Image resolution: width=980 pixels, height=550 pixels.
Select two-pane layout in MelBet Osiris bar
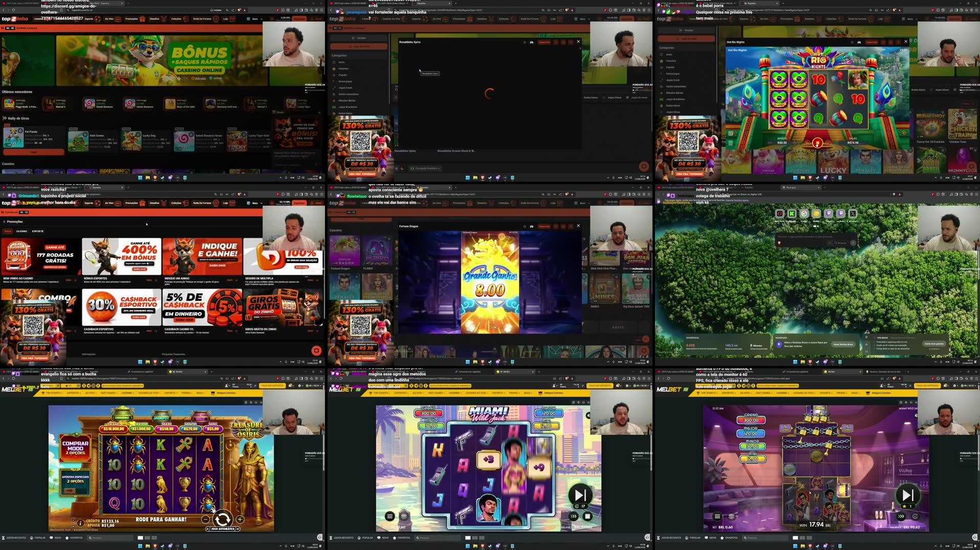click(x=147, y=538)
